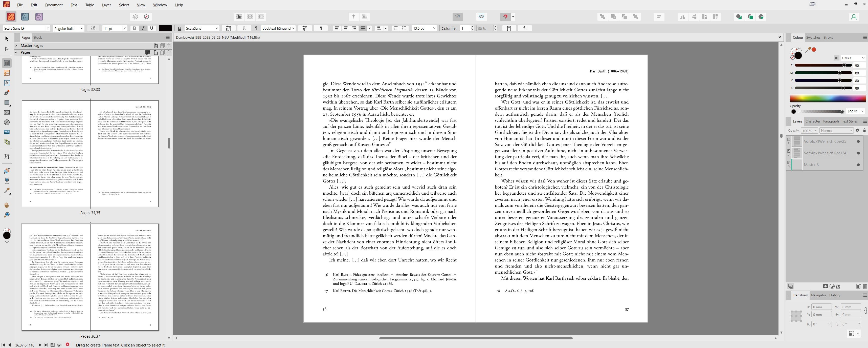
Task: Open Preflight from the toolbar
Action: pos(146,16)
